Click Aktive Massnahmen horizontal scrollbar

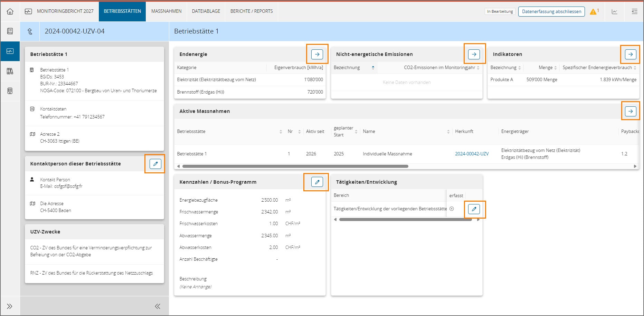pos(295,166)
